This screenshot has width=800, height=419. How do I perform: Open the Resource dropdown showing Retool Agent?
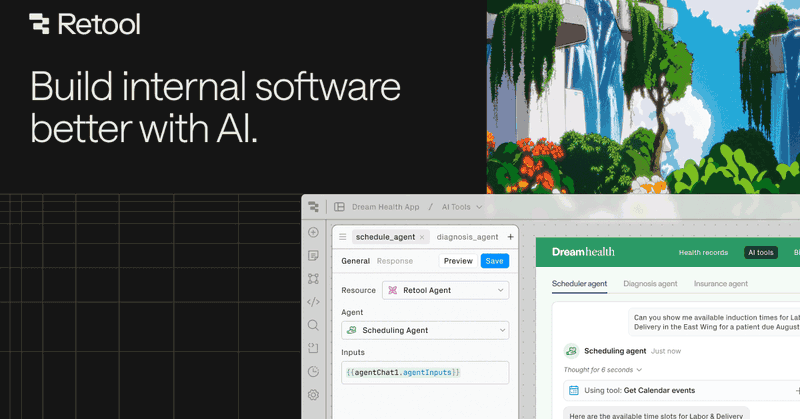tap(445, 290)
